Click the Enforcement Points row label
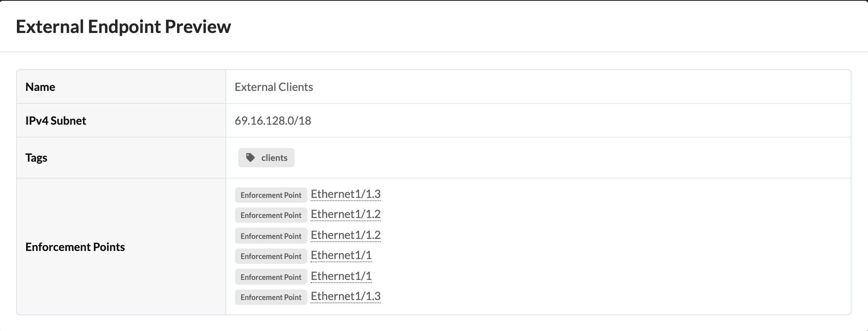868x331 pixels. 75,247
